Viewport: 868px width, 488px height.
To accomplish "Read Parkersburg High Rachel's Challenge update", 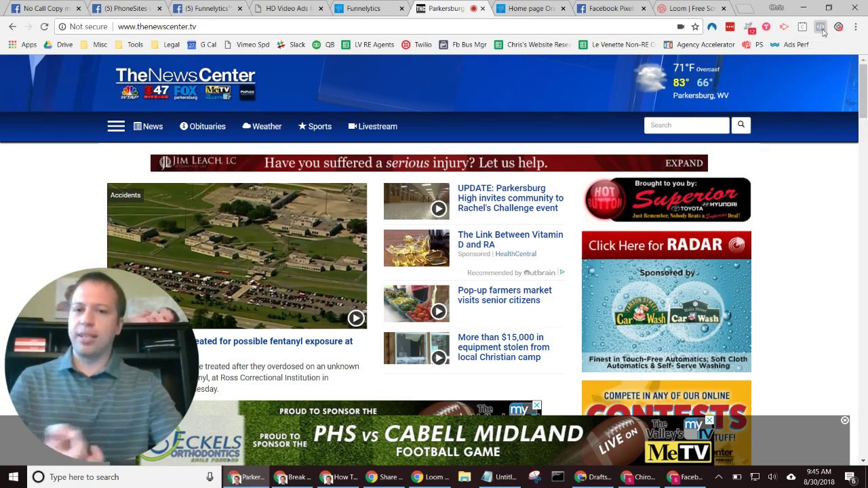I will point(511,198).
